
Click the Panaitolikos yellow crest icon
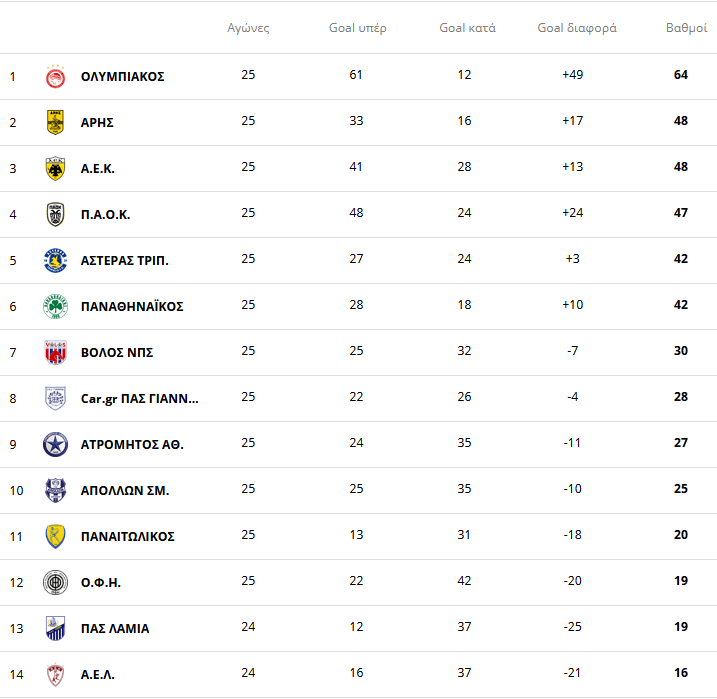[55, 537]
